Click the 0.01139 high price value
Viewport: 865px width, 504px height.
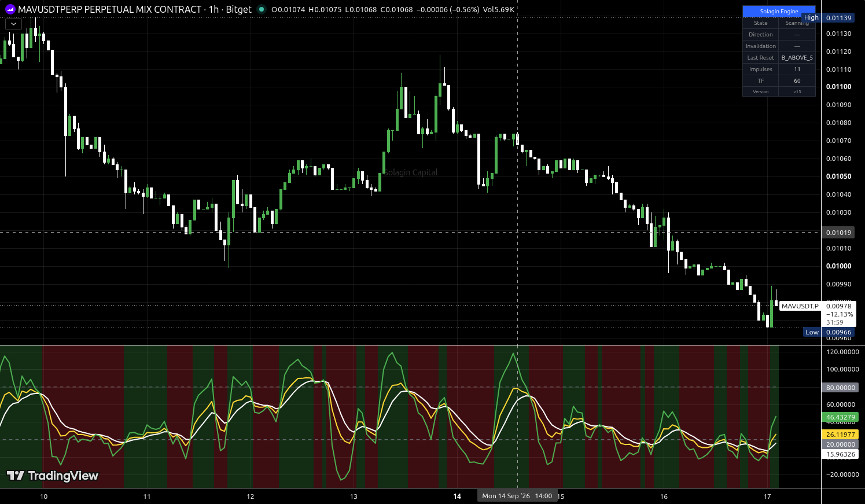[838, 18]
